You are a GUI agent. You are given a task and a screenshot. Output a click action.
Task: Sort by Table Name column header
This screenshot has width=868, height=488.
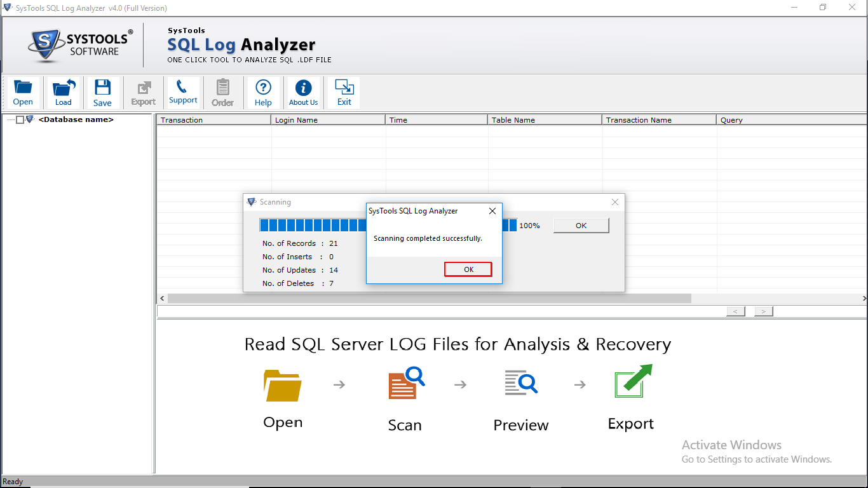pyautogui.click(x=545, y=119)
